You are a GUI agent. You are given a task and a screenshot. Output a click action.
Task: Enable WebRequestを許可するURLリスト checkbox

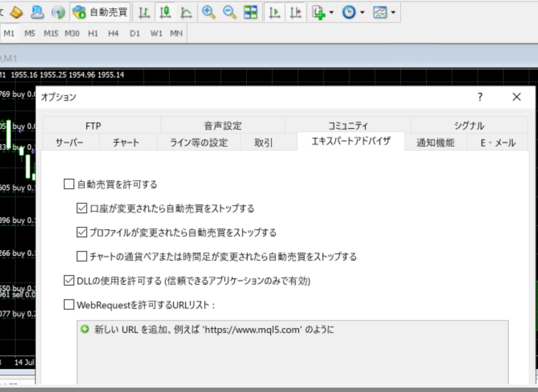tap(69, 304)
